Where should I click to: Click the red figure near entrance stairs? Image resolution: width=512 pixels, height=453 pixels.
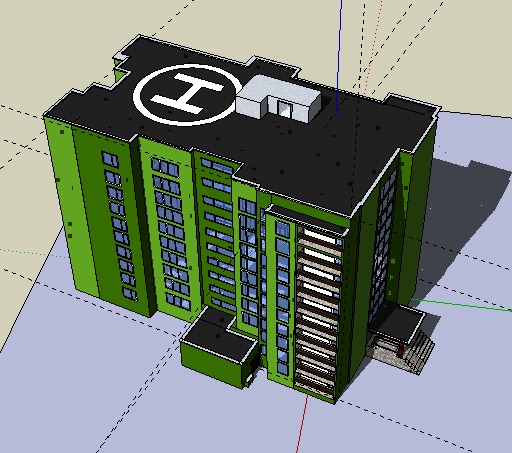point(400,349)
